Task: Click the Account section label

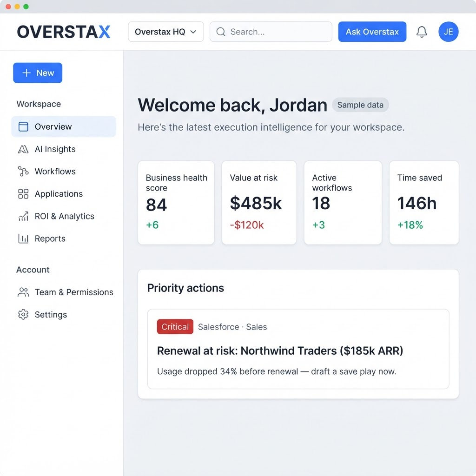Action: click(x=33, y=270)
